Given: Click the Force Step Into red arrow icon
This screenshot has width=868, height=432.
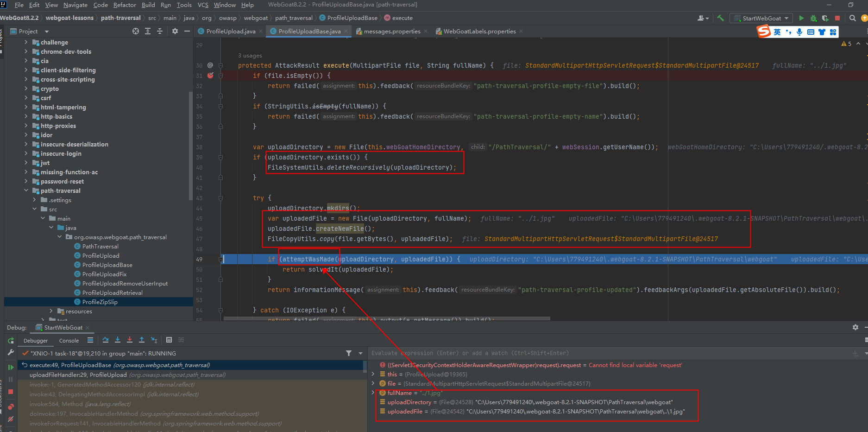Looking at the screenshot, I should [130, 340].
